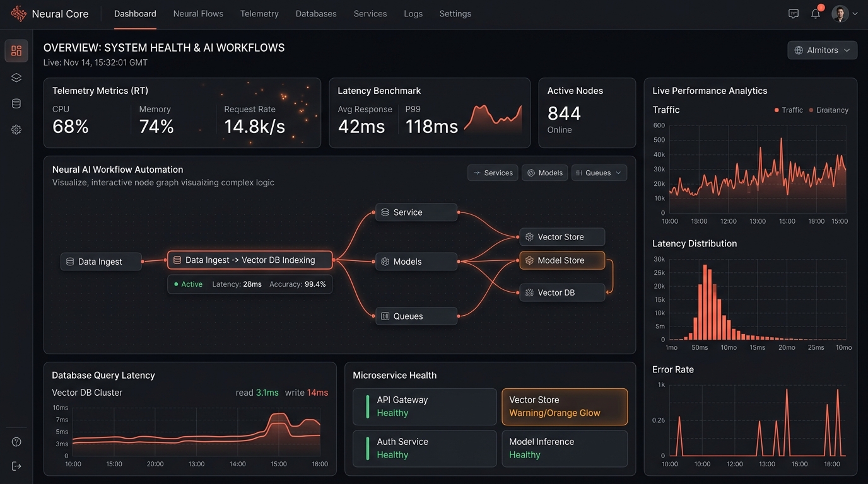The height and width of the screenshot is (484, 868).
Task: Open the Model Inference health card
Action: (565, 449)
